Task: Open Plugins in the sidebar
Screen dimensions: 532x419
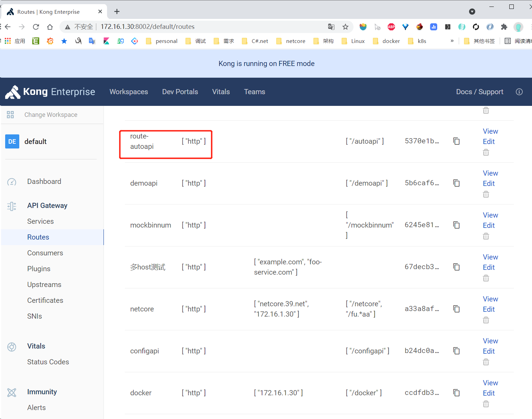Action: pyautogui.click(x=39, y=269)
